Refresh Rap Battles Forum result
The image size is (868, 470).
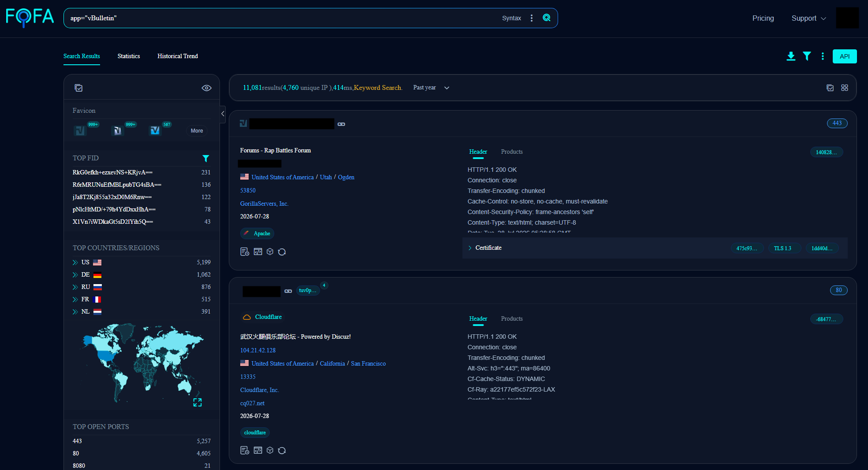coord(282,252)
